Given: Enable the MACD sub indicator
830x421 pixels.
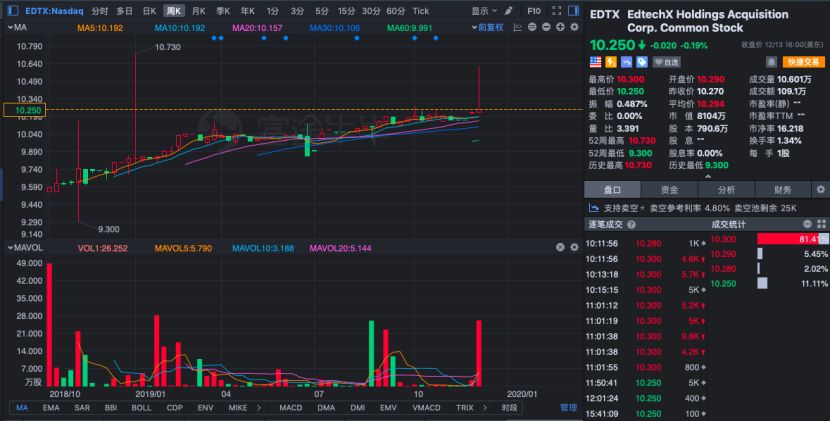Looking at the screenshot, I should point(291,408).
